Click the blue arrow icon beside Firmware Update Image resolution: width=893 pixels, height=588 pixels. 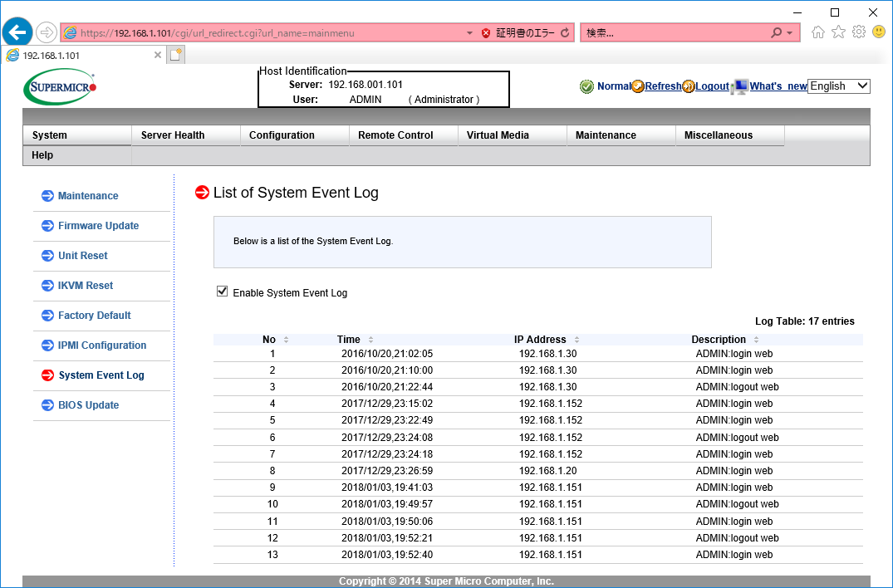click(48, 225)
